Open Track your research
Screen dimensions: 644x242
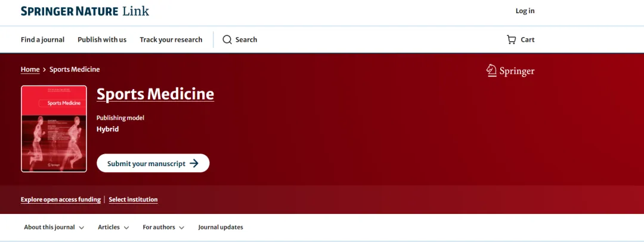pos(171,39)
